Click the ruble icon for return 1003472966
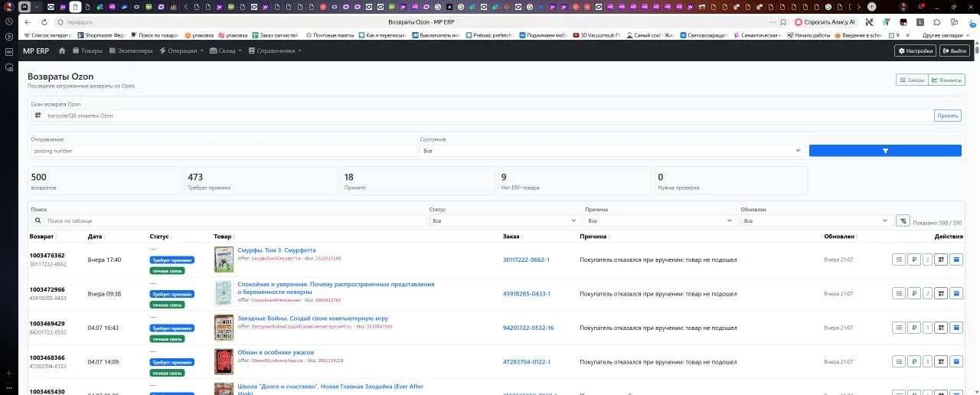 913,293
